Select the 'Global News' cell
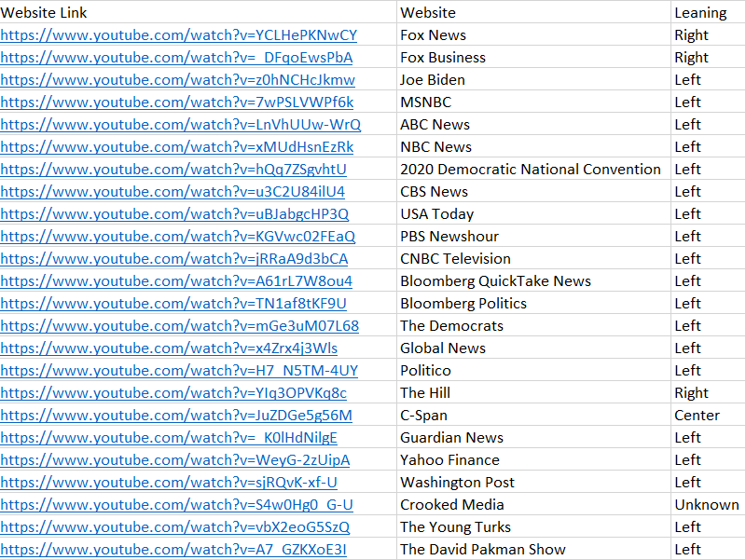 click(533, 348)
